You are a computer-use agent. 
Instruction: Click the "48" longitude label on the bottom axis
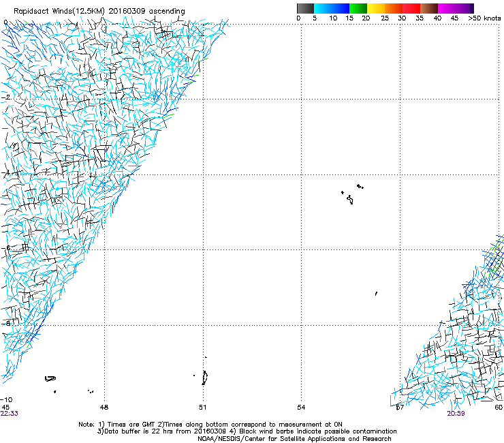[x=104, y=408]
